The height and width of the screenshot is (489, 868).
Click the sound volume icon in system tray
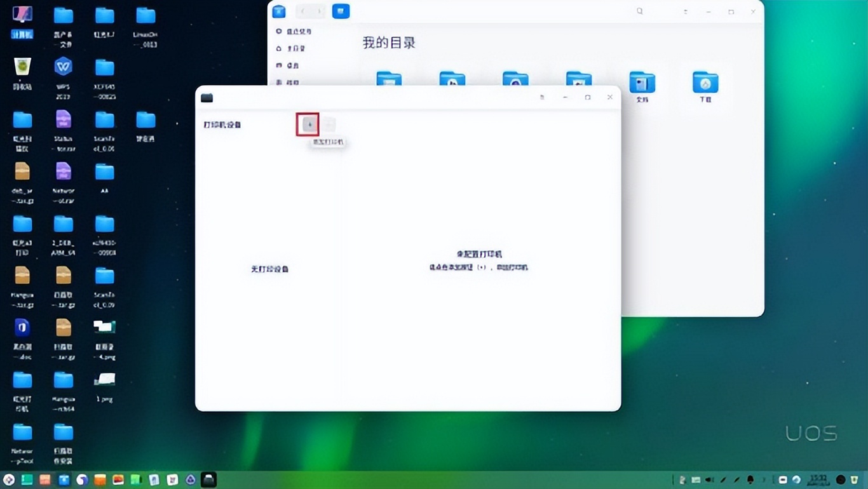point(709,480)
